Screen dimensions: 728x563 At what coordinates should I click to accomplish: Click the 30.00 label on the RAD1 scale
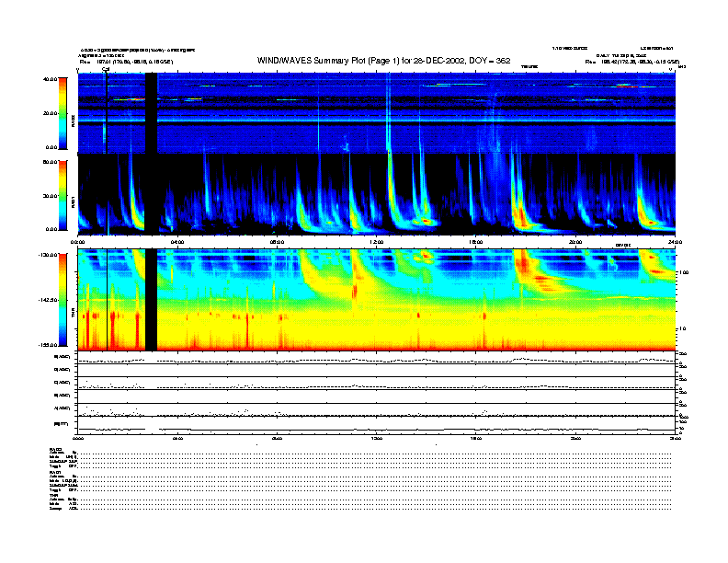pos(50,196)
